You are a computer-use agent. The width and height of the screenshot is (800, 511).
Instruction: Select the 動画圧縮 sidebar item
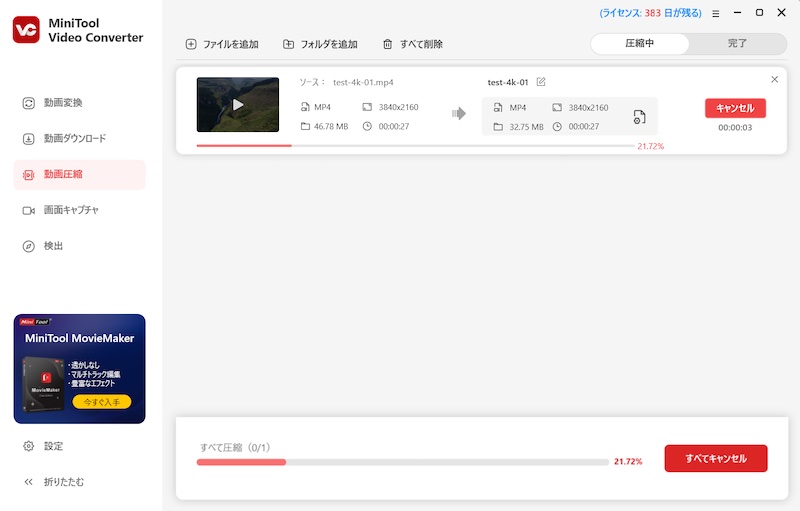pos(63,174)
